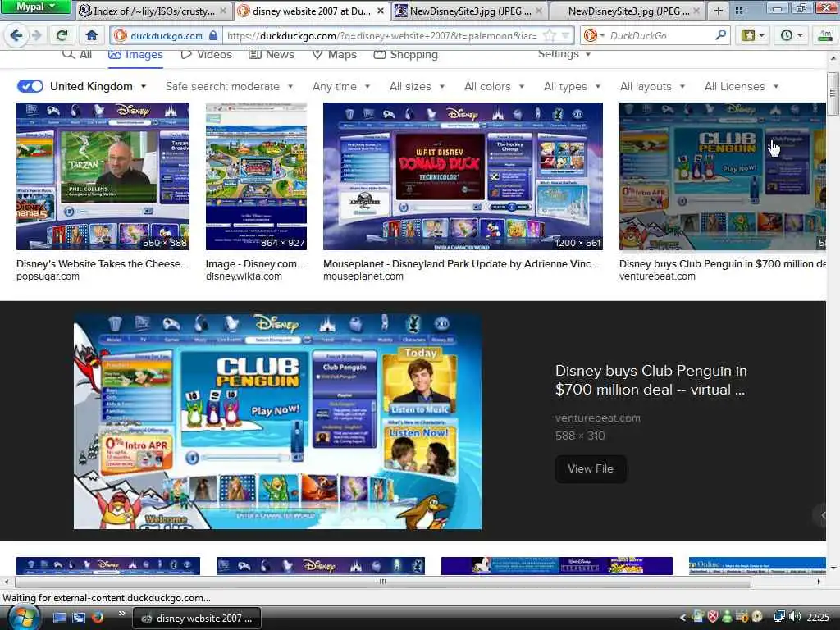Screen dimensions: 840x630
Task: Open the venturebeat.com link in detail panel
Action: pos(597,418)
